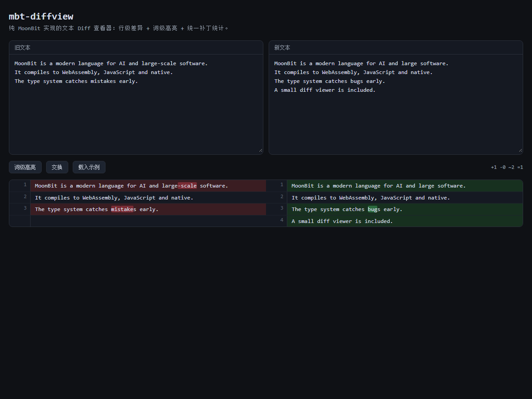This screenshot has height=399, width=532.
Task: Click the 载入示例 load example button
Action: coord(89,167)
